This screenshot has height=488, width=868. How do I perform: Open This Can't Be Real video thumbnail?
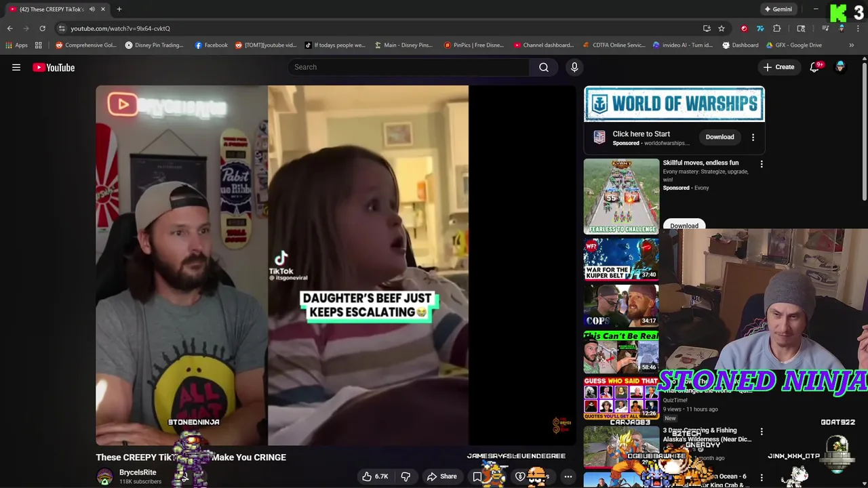click(x=621, y=352)
